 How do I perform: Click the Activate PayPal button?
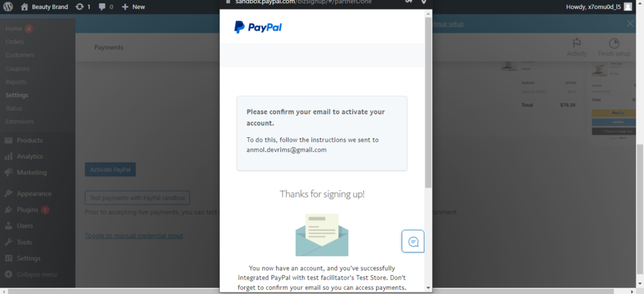point(110,169)
